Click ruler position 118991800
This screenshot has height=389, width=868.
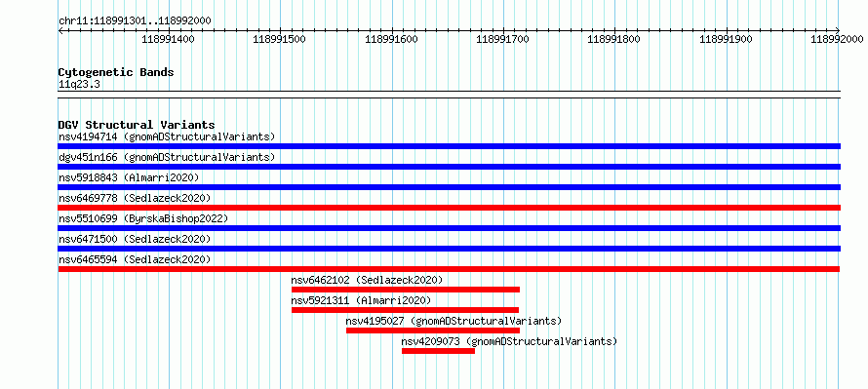[613, 39]
